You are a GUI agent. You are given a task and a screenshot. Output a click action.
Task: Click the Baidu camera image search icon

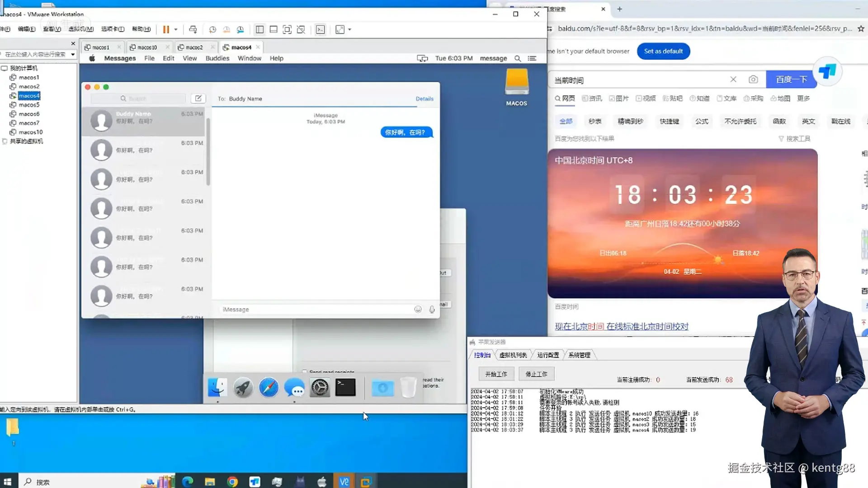(753, 80)
